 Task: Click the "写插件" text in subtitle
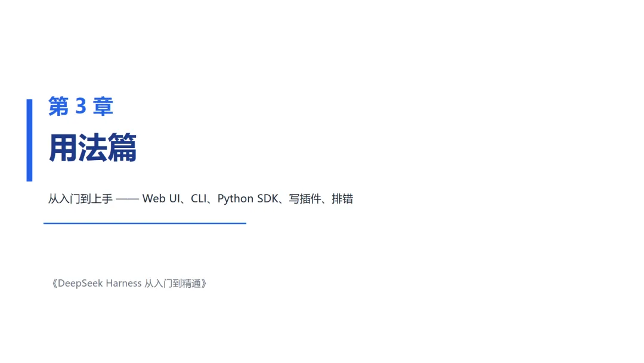pyautogui.click(x=305, y=199)
